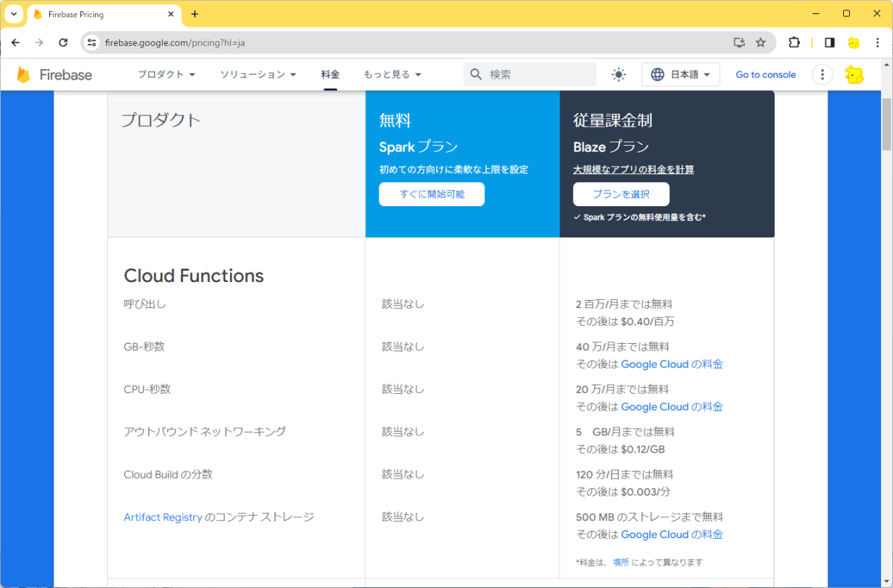893x588 pixels.
Task: Click the Cloud Build の分数 label
Action: [x=168, y=475]
